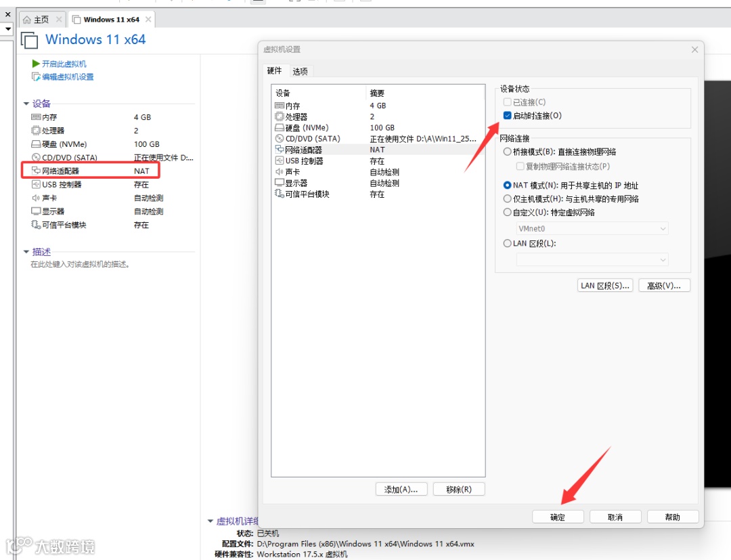Click trusted platform module icon in left panel

36,225
